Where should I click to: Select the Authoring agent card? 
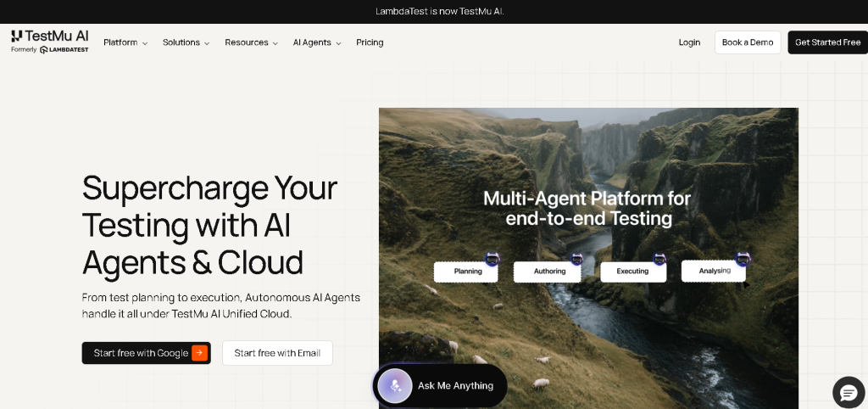(x=548, y=272)
